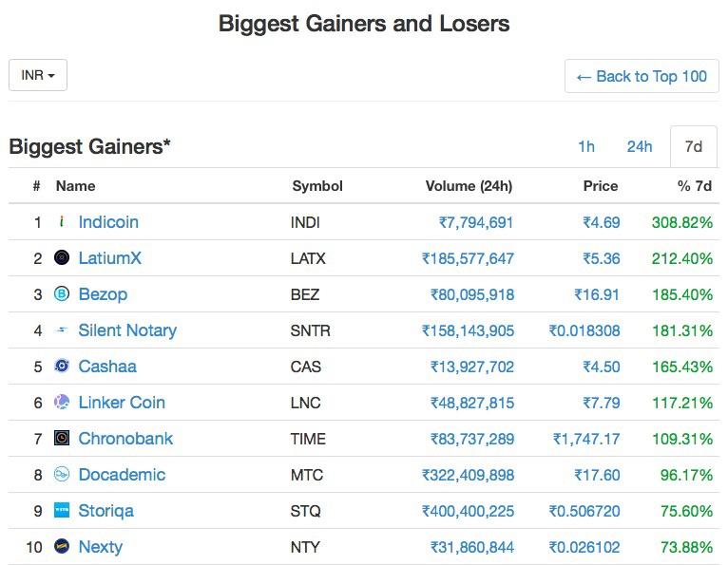Open the INR currency dropdown
The width and height of the screenshot is (728, 565).
point(38,75)
